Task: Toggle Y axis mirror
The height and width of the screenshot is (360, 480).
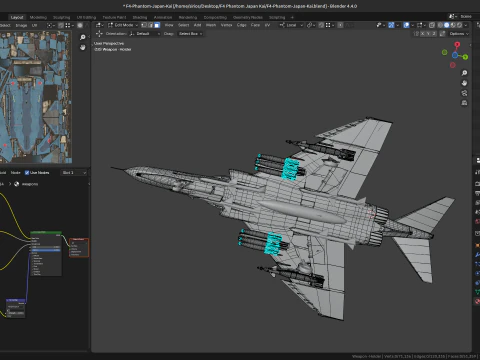Action: 428,34
